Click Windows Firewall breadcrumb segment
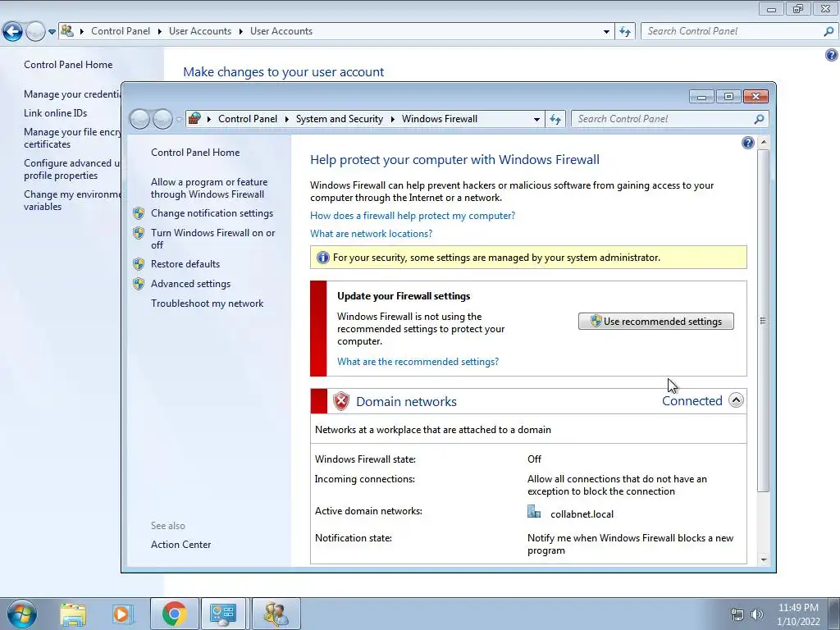The height and width of the screenshot is (630, 840). pos(440,119)
